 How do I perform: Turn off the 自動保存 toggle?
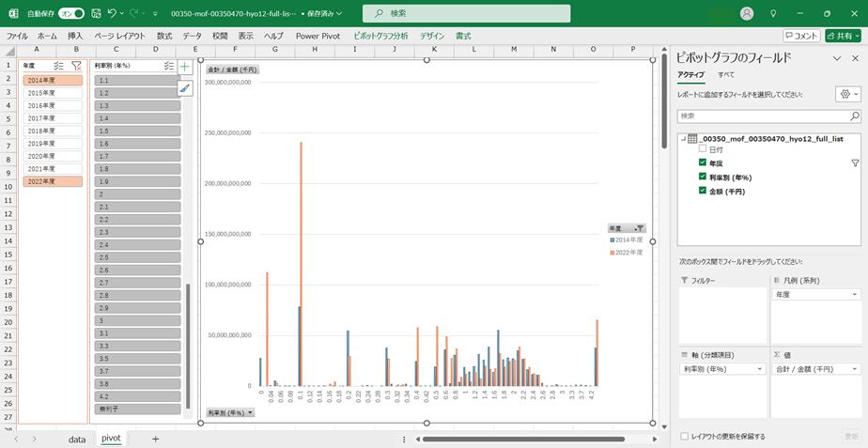point(71,14)
